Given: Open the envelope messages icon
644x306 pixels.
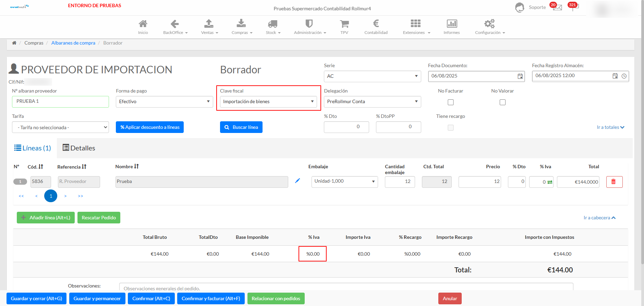Looking at the screenshot, I should pos(558,8).
